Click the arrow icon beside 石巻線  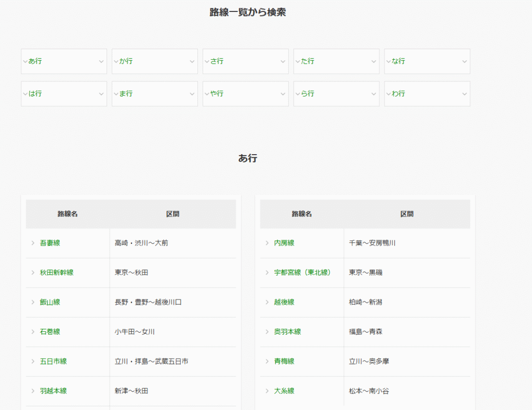(33, 332)
